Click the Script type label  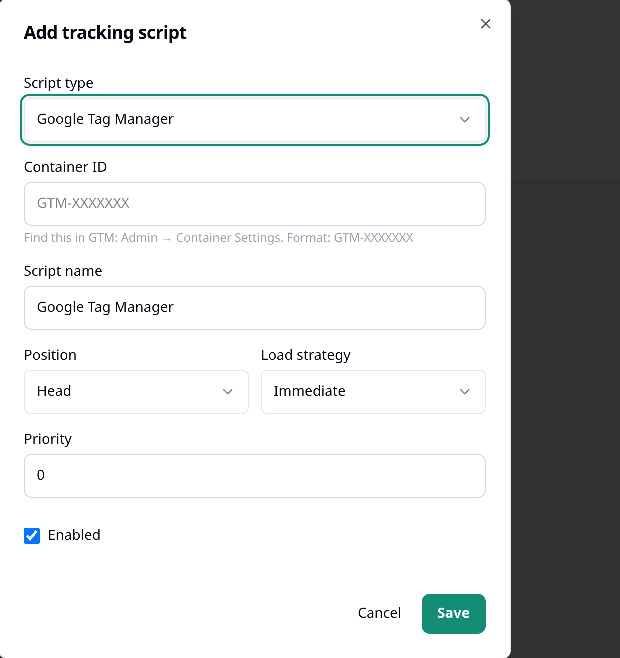point(58,83)
